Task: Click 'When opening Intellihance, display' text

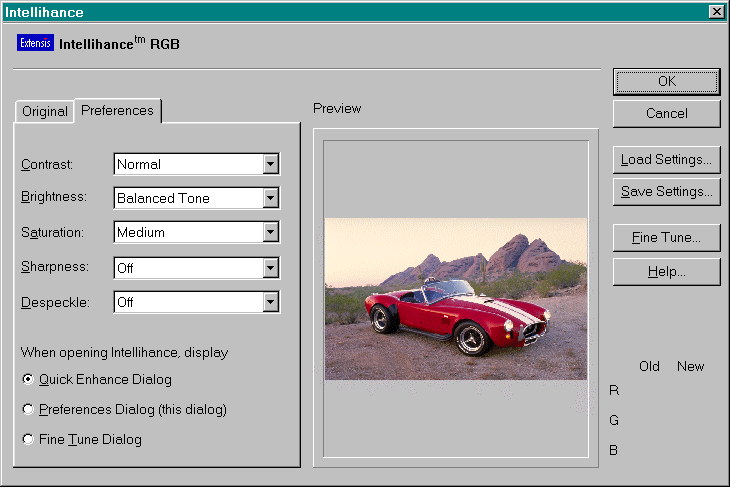Action: tap(124, 352)
